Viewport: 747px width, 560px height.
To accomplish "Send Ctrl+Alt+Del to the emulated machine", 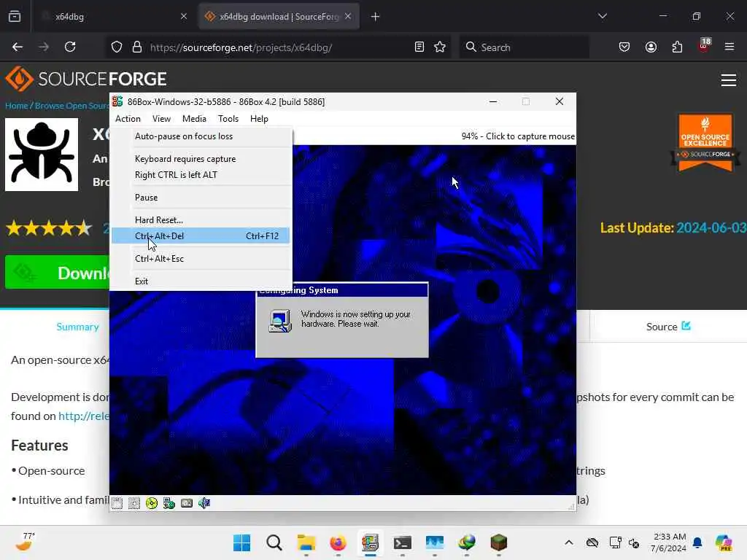I will tap(201, 236).
